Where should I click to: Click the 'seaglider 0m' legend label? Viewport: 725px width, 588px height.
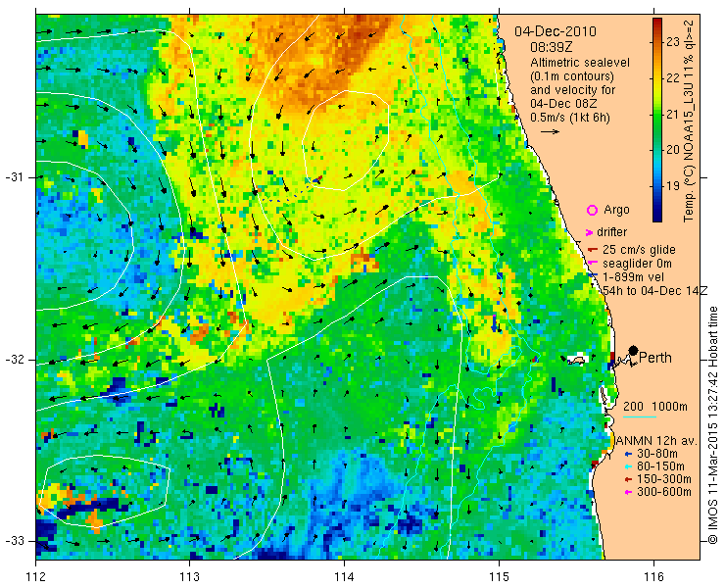point(637,264)
